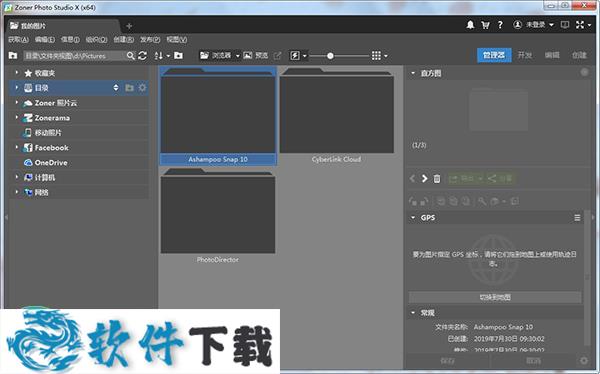Open settings gear at panel bottom right
This screenshot has height=374, width=600.
tap(584, 361)
